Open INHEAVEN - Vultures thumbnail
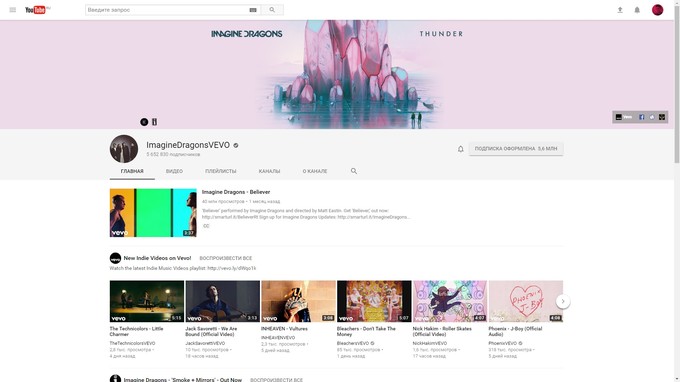Viewport: 680px width, 382px height. pos(298,301)
